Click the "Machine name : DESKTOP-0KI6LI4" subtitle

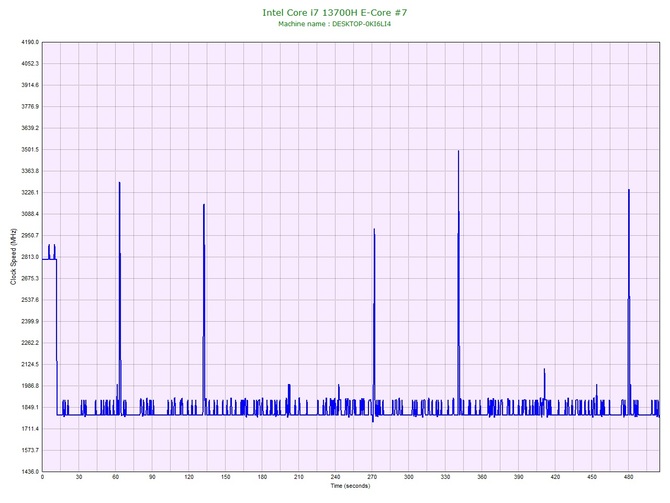coord(335,24)
